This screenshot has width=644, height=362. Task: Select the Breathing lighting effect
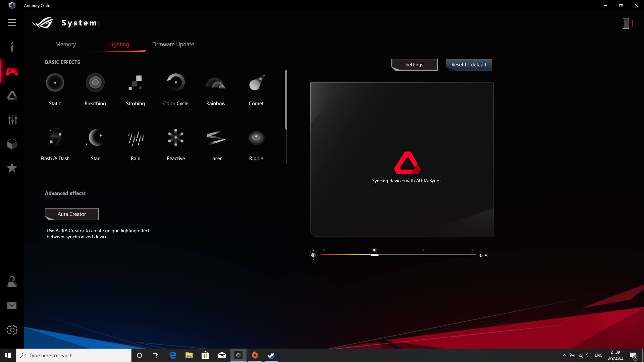click(x=95, y=82)
